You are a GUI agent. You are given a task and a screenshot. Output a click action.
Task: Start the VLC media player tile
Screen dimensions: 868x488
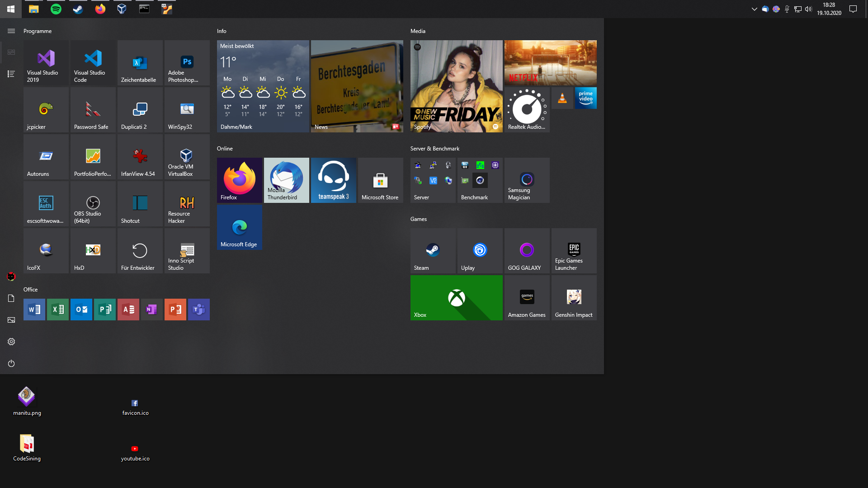[562, 98]
